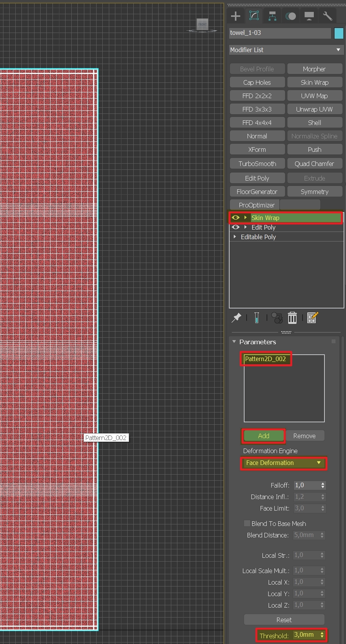Collapse the Parameters rollout
The width and height of the screenshot is (346, 644).
tap(234, 342)
